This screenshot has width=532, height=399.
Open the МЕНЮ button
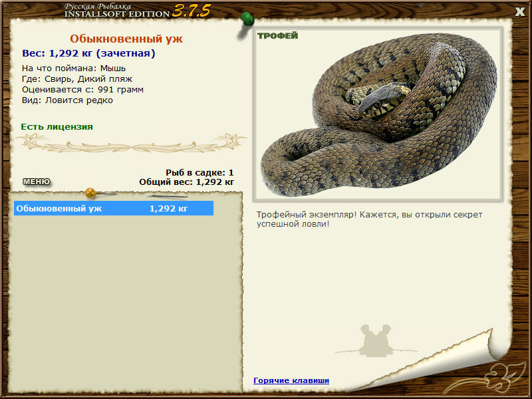coord(37,182)
